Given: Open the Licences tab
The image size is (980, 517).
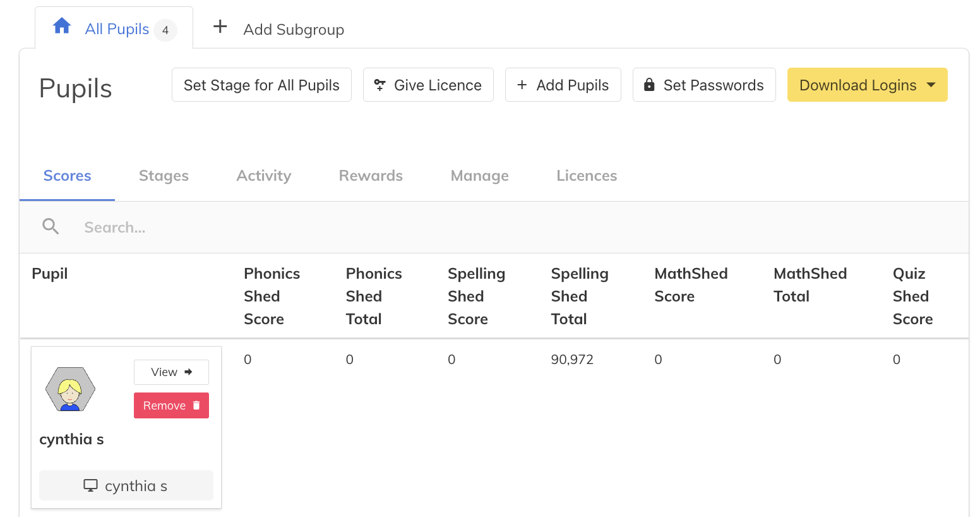Looking at the screenshot, I should pyautogui.click(x=587, y=176).
